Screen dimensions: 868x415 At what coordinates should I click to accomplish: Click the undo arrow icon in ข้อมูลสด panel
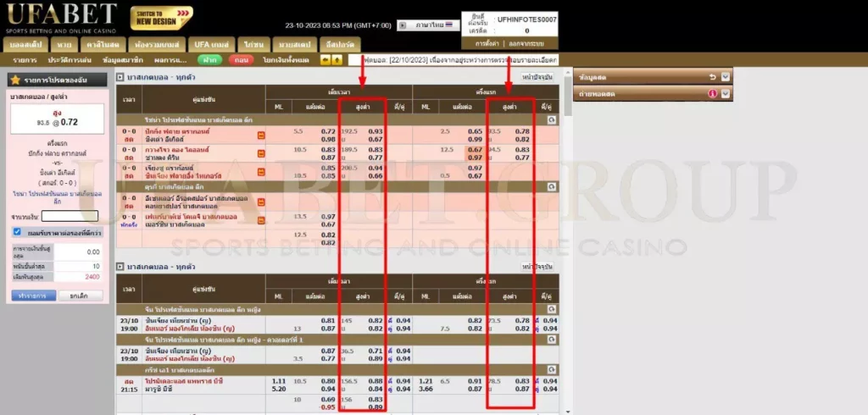point(713,78)
